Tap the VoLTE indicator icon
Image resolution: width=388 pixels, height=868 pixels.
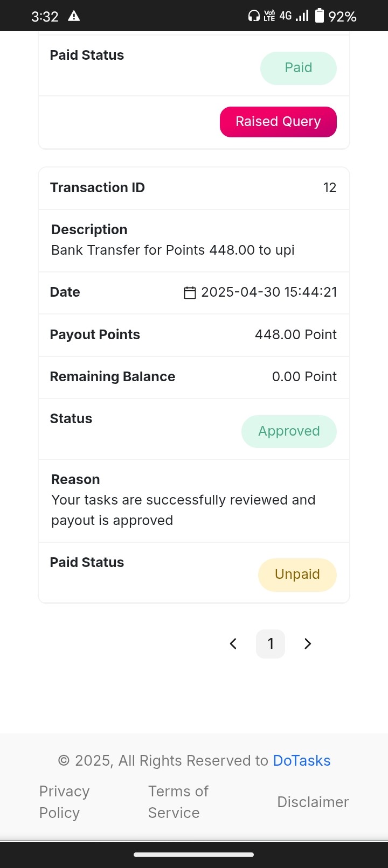point(269,16)
